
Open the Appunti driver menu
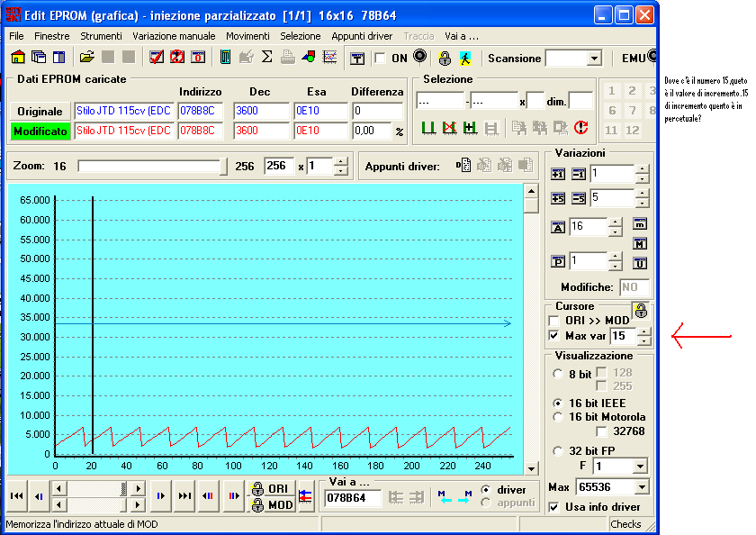(x=362, y=36)
